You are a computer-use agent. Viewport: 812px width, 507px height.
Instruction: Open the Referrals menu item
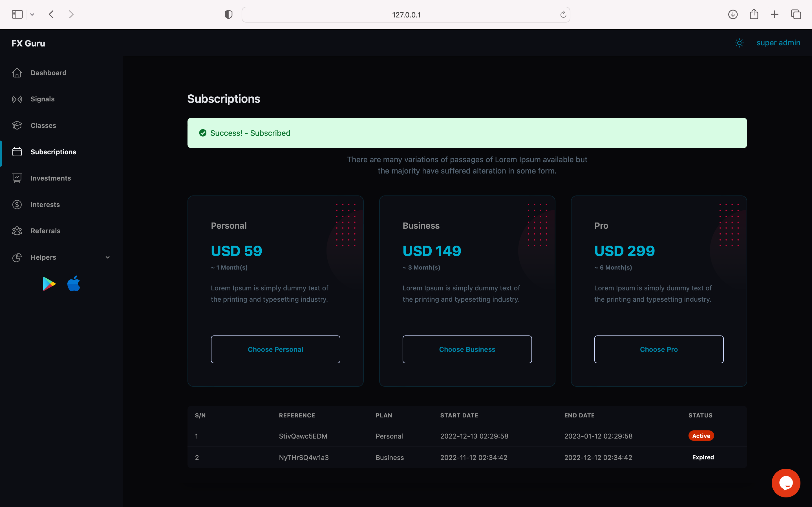[45, 231]
